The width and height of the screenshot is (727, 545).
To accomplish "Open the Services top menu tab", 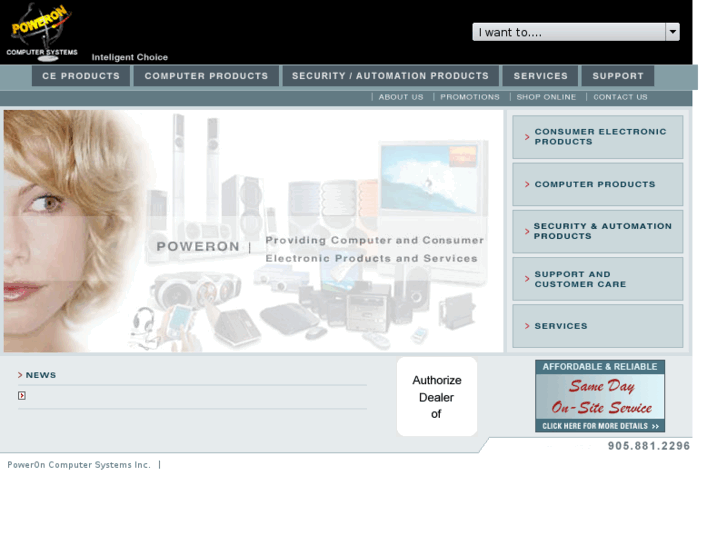I will click(x=541, y=76).
